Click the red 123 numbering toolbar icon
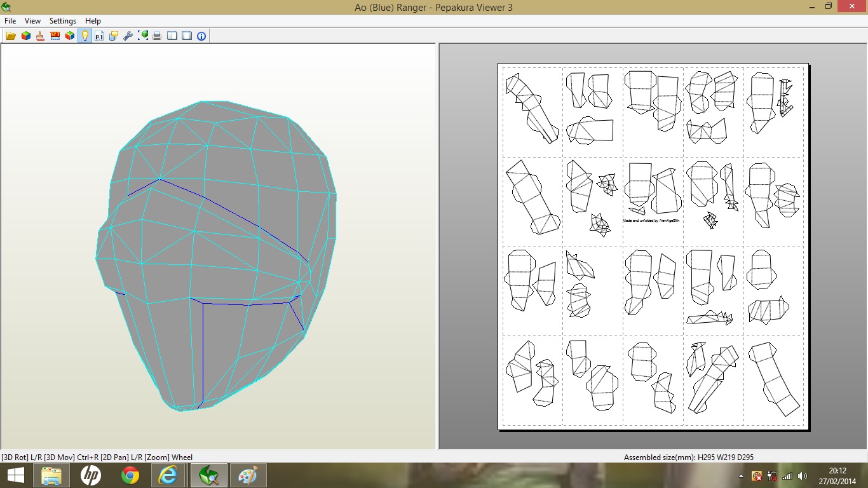868x488 pixels. click(55, 36)
